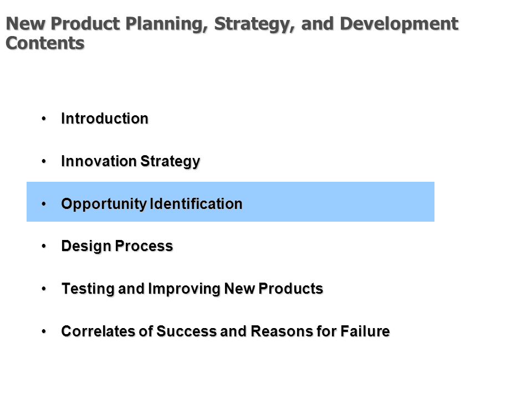
Task: Click the bullet dot beside Testing and Improving
Action: pyautogui.click(x=44, y=289)
